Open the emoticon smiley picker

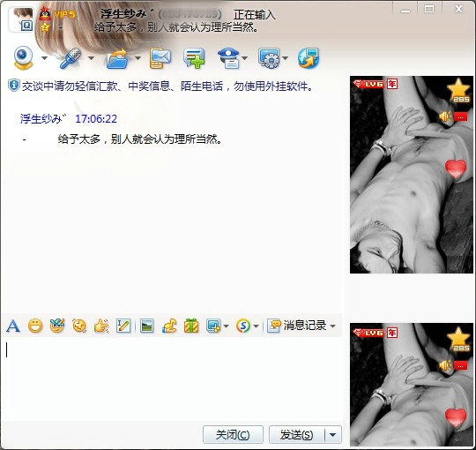point(35,326)
